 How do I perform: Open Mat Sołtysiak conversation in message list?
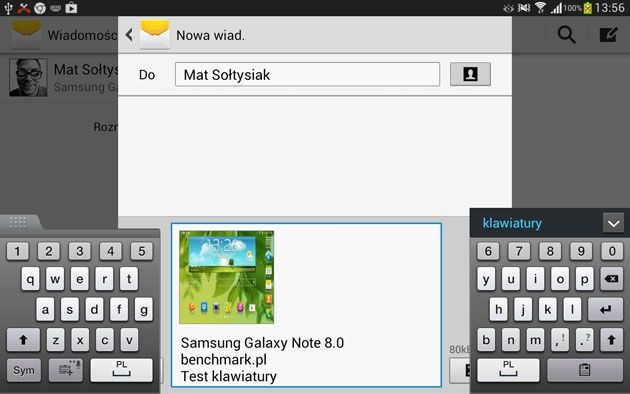click(59, 78)
